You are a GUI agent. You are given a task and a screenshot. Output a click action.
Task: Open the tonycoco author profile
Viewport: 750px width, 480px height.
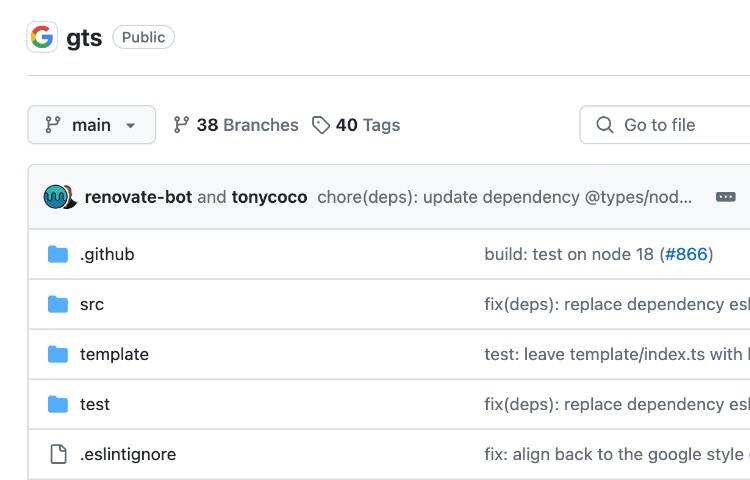[x=269, y=197]
